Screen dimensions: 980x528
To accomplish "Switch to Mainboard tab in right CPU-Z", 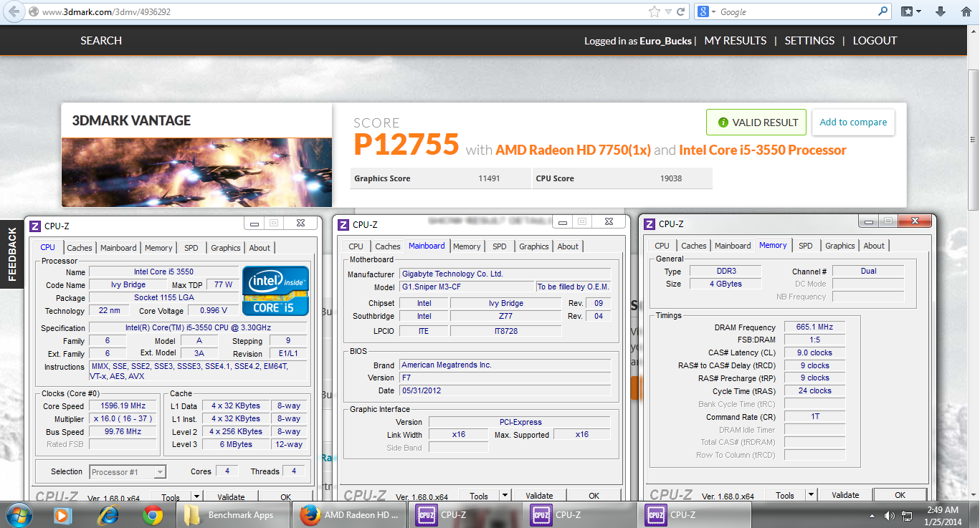I will click(733, 246).
